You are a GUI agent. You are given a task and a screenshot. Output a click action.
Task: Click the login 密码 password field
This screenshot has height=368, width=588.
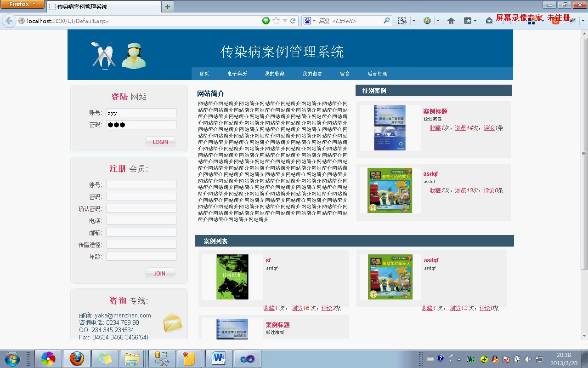pyautogui.click(x=141, y=125)
